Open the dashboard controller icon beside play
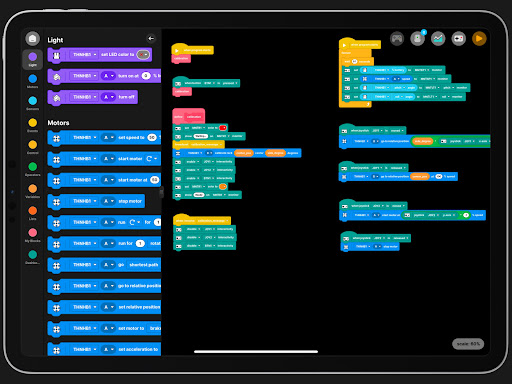Viewport: 512px width, 384px height. [x=459, y=39]
